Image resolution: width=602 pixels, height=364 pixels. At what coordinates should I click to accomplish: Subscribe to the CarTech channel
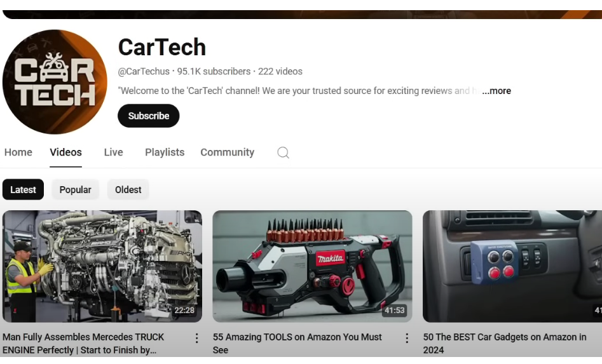point(149,116)
